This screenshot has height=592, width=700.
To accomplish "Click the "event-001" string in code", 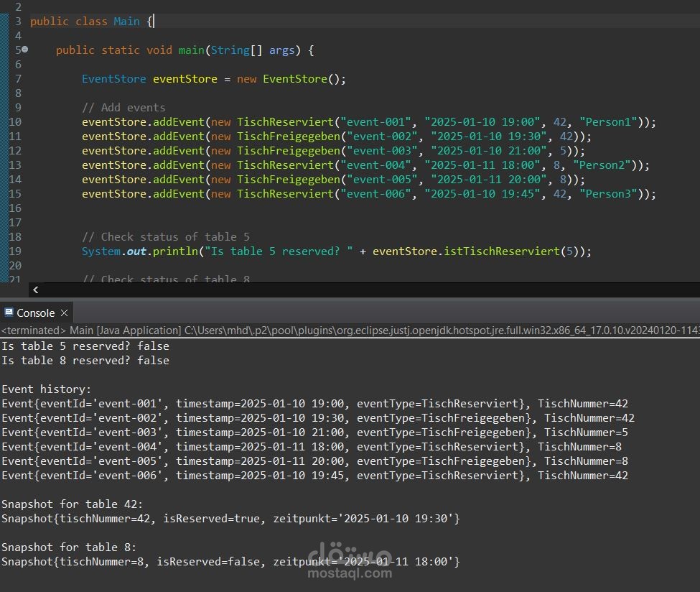I will [375, 122].
